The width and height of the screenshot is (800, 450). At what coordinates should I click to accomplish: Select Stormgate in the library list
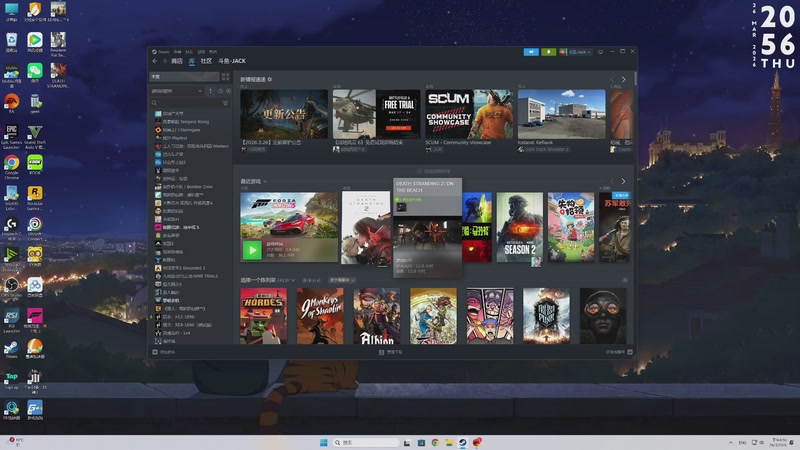point(178,130)
